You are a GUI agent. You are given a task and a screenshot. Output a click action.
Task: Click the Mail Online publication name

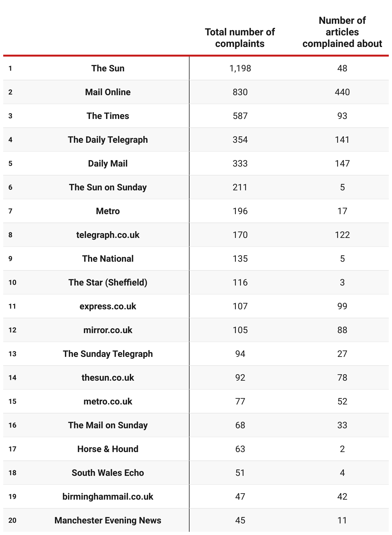click(108, 92)
